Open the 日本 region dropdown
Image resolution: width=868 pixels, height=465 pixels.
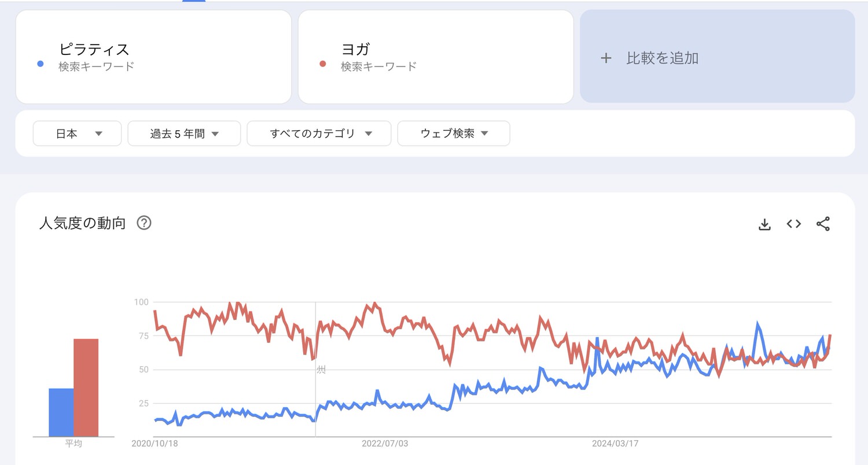pos(77,133)
